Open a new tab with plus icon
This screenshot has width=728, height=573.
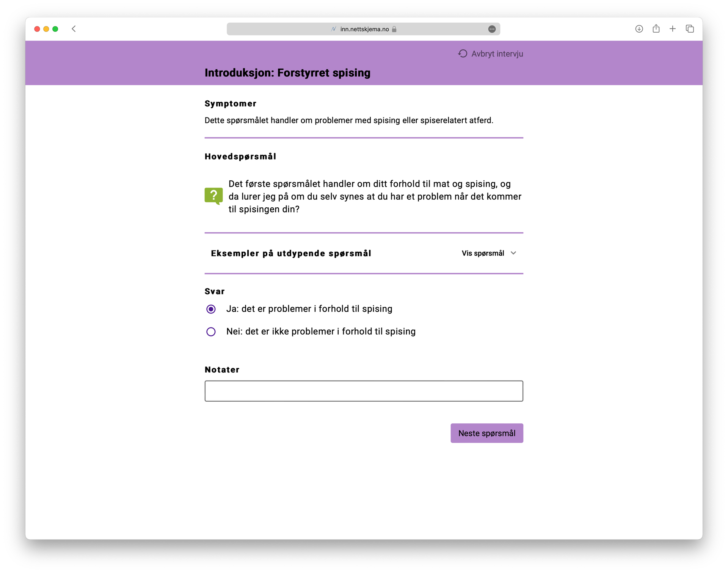point(673,29)
